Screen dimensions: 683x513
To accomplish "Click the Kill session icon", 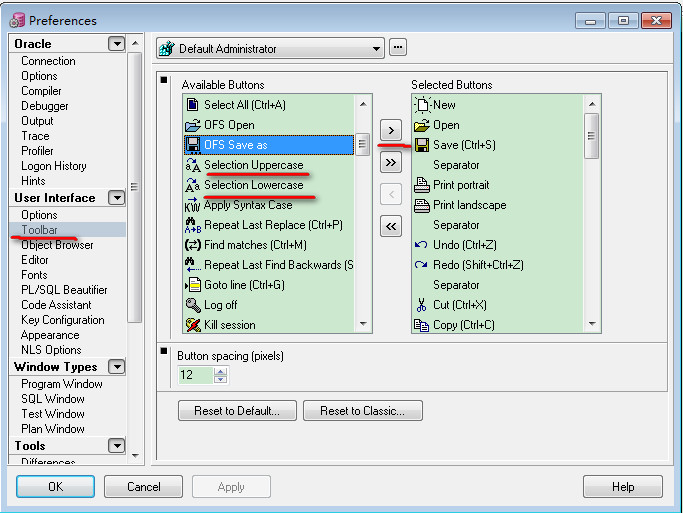I will point(193,325).
